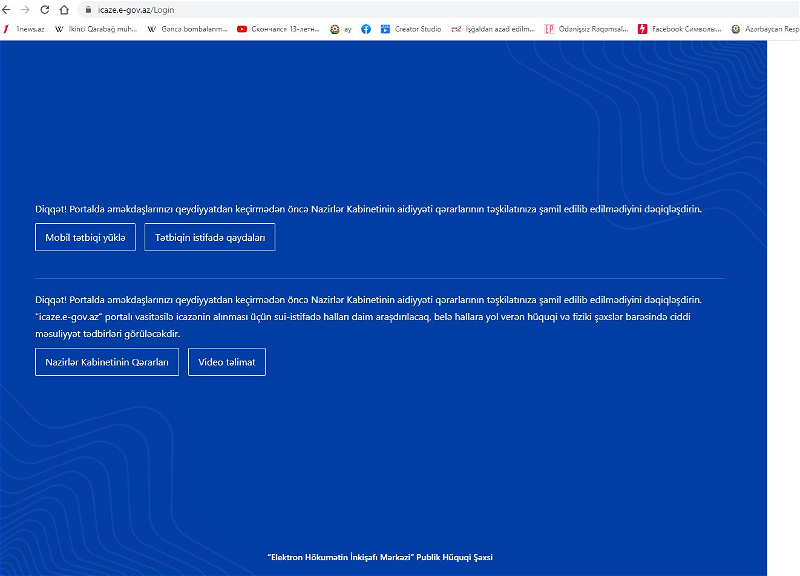Open the Facebook bookmark icon
This screenshot has height=576, width=800.
(x=366, y=29)
